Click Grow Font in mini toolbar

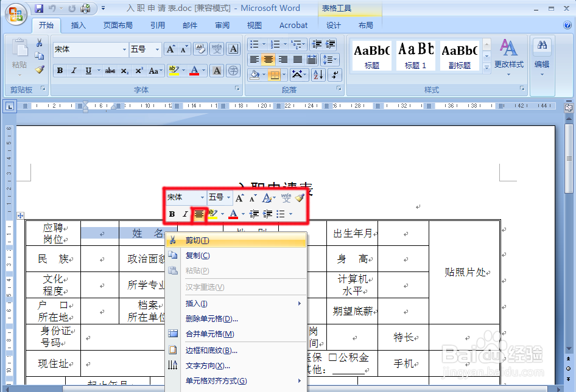pyautogui.click(x=239, y=198)
